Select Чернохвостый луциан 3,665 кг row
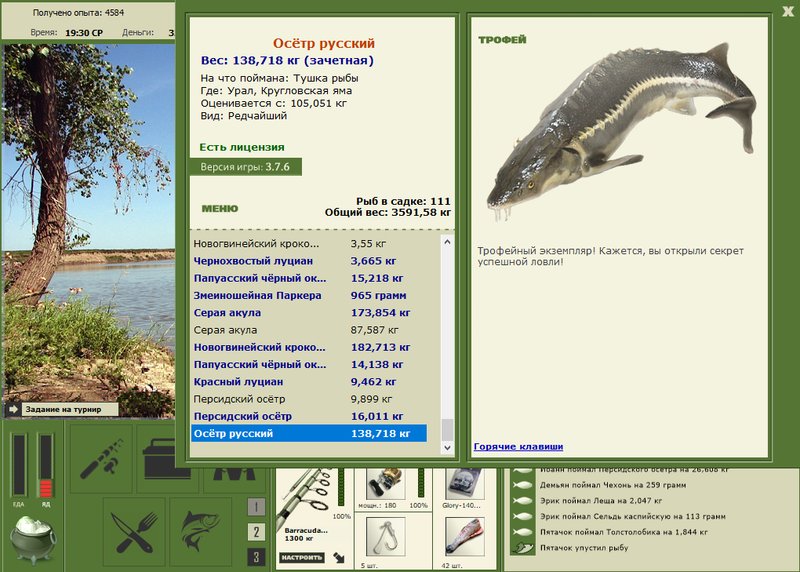 click(309, 261)
